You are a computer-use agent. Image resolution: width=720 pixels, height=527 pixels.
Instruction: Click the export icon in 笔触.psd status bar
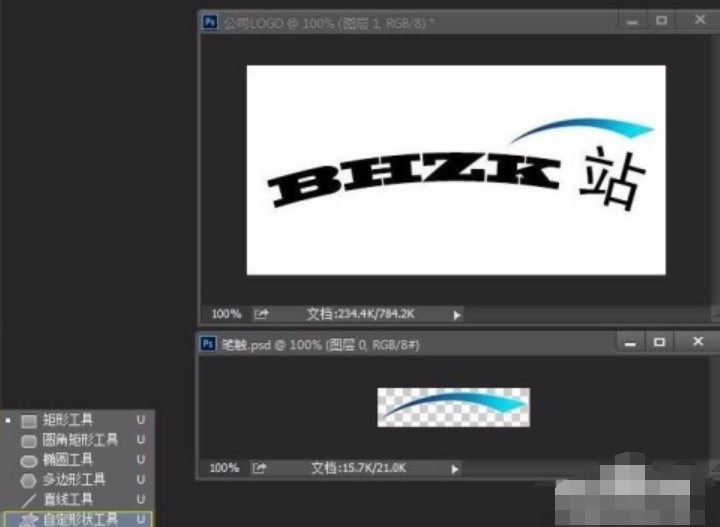pyautogui.click(x=259, y=468)
